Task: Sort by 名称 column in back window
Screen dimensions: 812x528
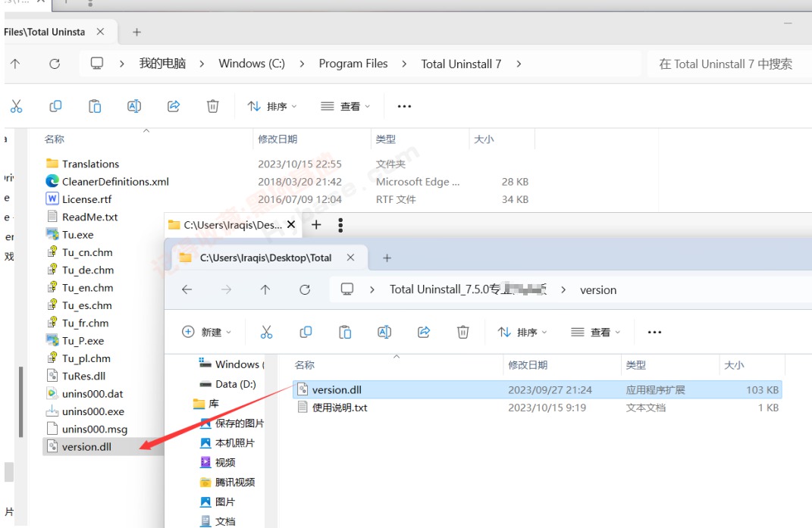Action: point(55,139)
